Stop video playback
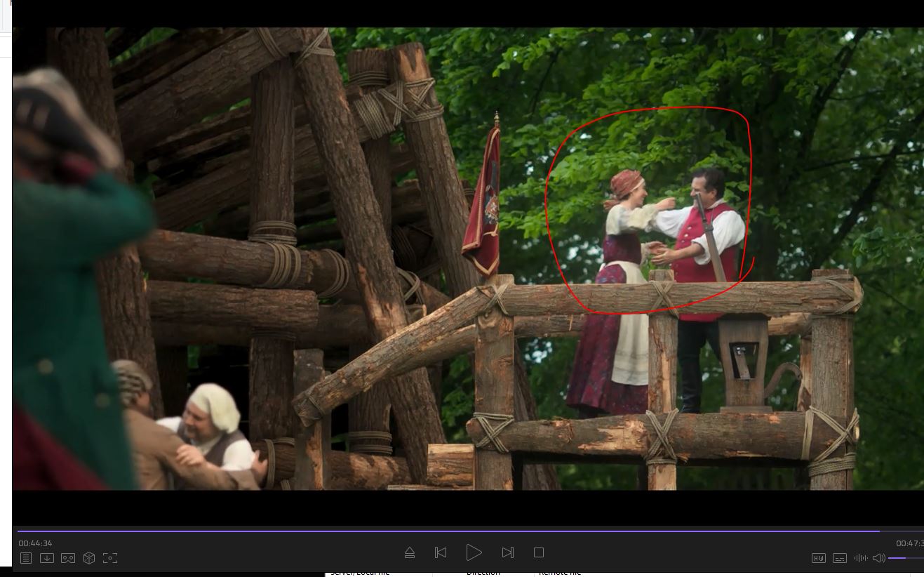This screenshot has width=924, height=577. pos(539,553)
